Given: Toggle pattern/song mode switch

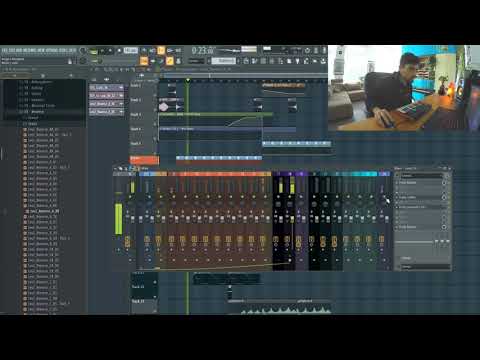Looking at the screenshot, I should [x=93, y=51].
